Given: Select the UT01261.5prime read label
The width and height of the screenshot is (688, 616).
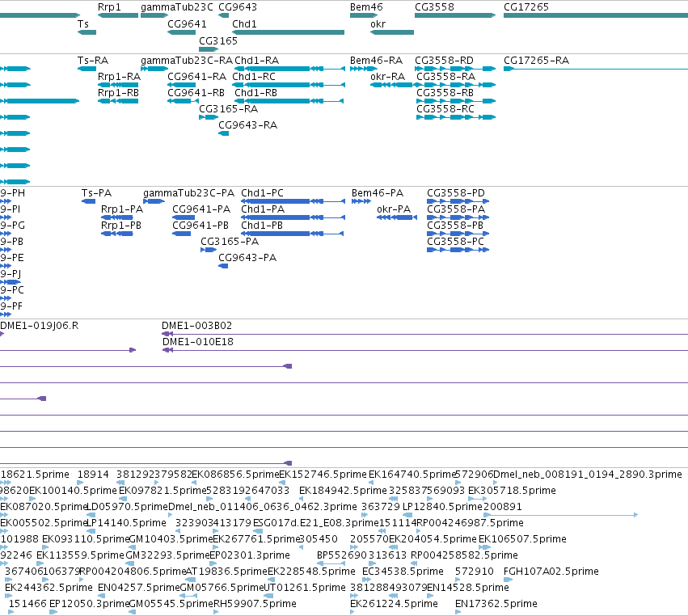Looking at the screenshot, I should coord(305,588).
